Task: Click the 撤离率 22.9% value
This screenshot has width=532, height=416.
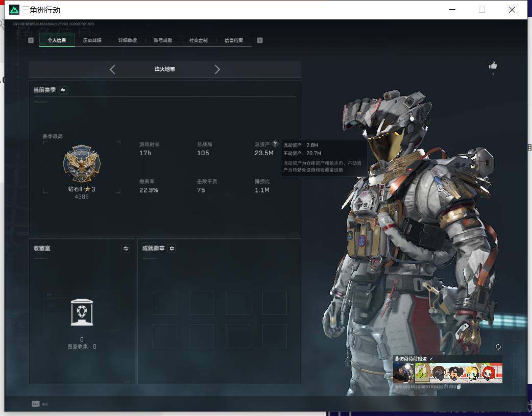Action: (149, 190)
